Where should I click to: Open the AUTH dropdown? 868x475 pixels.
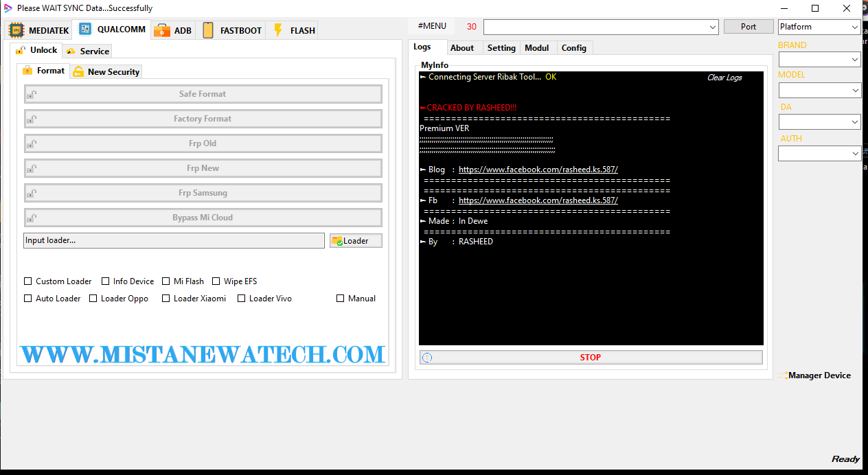click(819, 153)
